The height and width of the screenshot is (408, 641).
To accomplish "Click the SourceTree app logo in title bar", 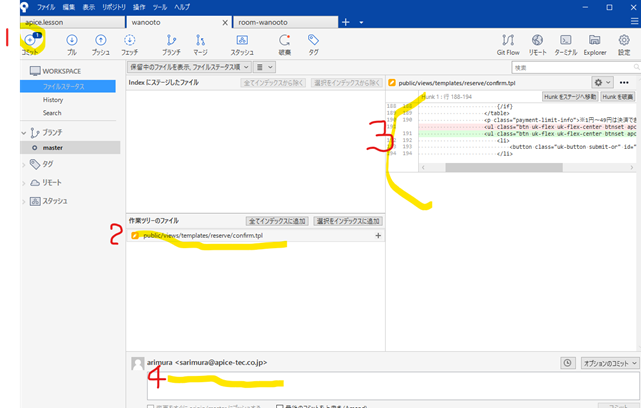I will point(25,7).
